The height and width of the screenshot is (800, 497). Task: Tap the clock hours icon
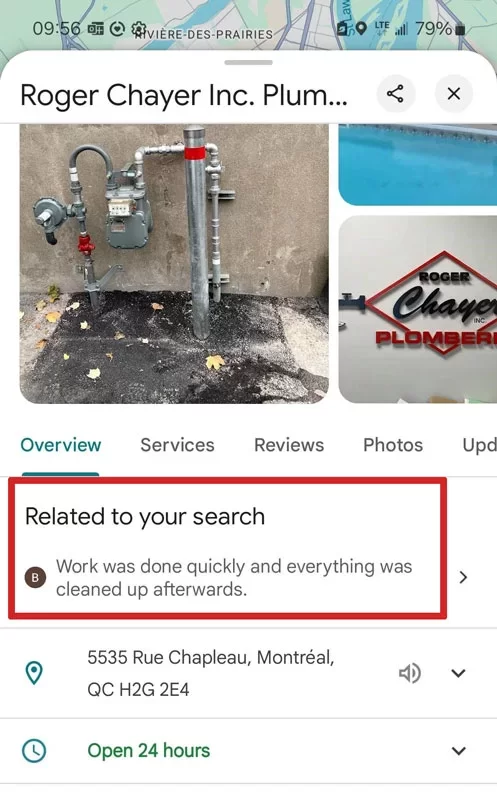point(34,751)
